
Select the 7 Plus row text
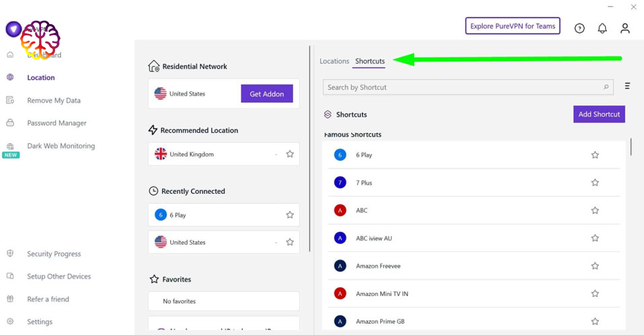[364, 183]
